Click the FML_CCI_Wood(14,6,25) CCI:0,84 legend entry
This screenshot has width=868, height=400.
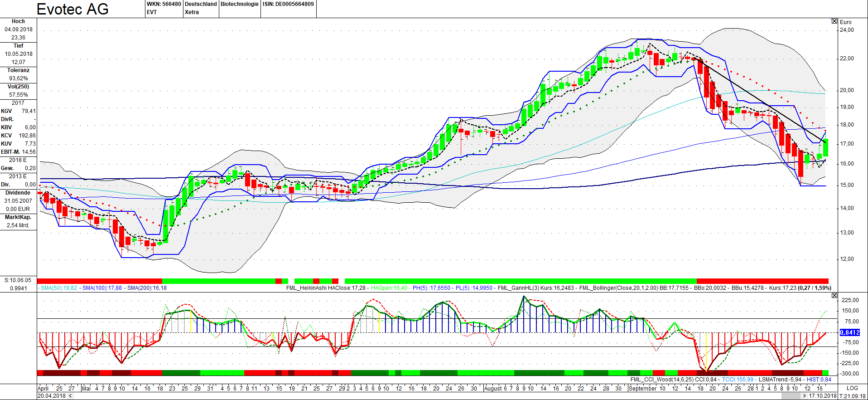point(674,380)
